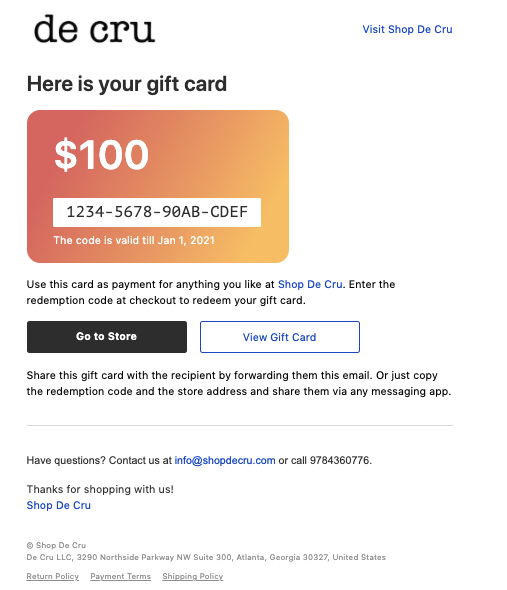507x590 pixels.
Task: Click the © Shop De Cru copyright text
Action: click(56, 545)
